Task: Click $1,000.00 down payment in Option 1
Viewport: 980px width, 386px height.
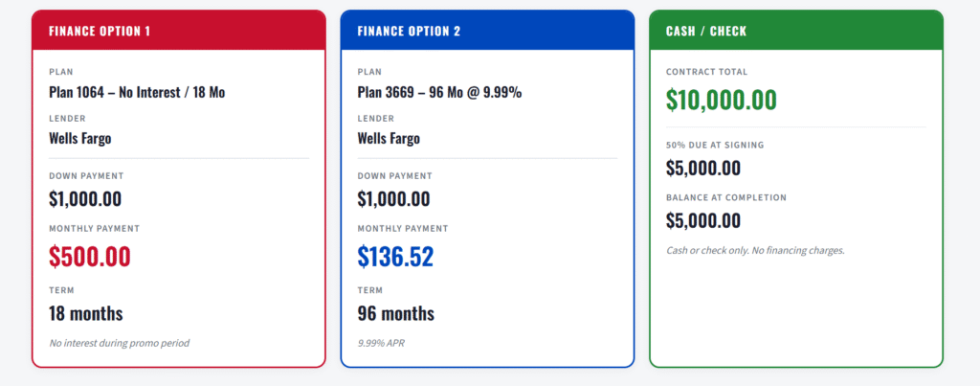Action: 85,199
